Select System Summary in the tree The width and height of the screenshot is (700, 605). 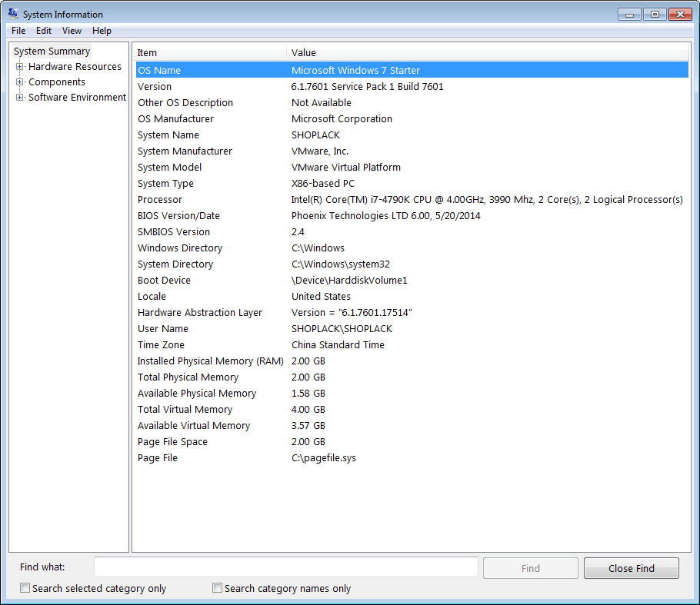pyautogui.click(x=52, y=52)
